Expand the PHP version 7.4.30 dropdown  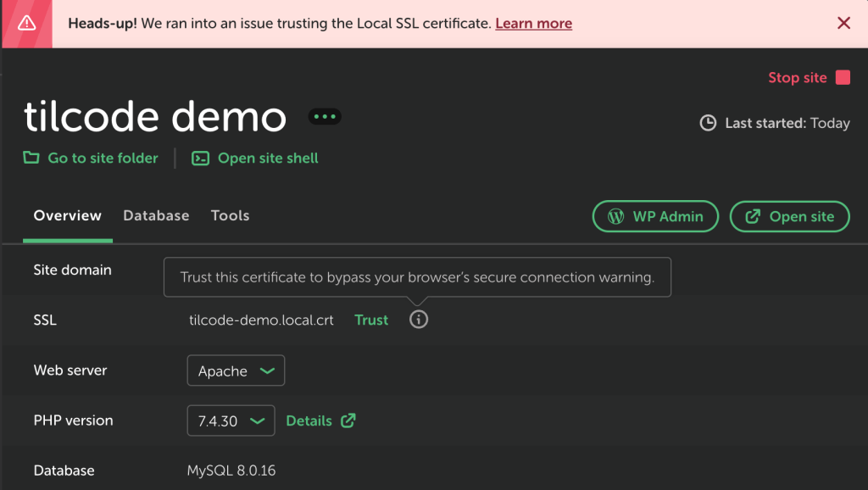point(231,421)
